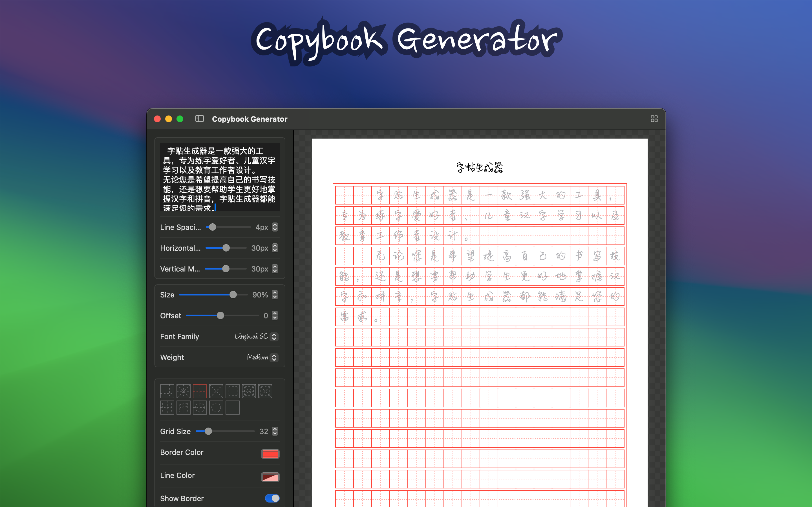The image size is (812, 507).
Task: Select the blank square grid style
Action: (233, 407)
